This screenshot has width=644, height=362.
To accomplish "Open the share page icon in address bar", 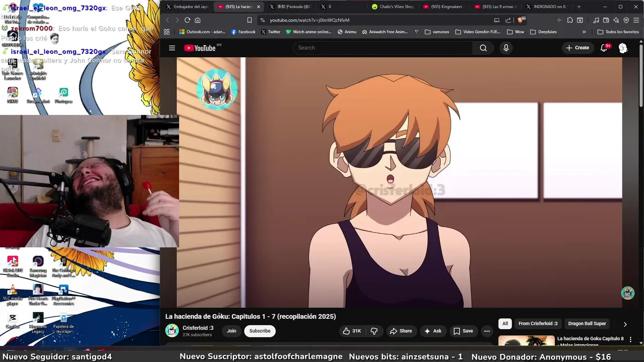I will click(508, 20).
